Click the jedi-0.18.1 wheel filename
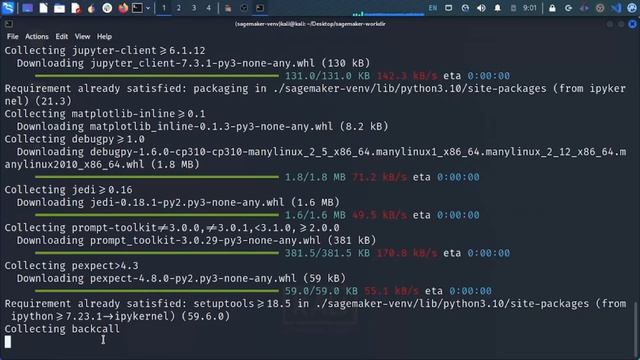This screenshot has height=360, width=640. pos(187,202)
